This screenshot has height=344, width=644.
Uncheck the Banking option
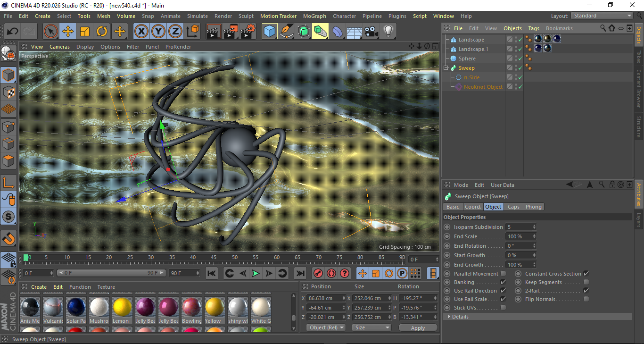coord(503,282)
